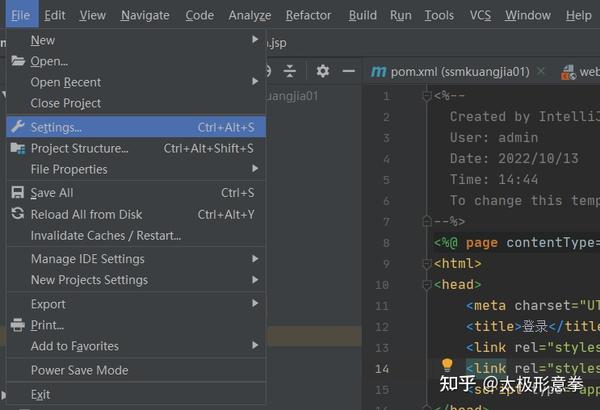The width and height of the screenshot is (600, 410).
Task: Click the Project Structure icon
Action: (18, 148)
